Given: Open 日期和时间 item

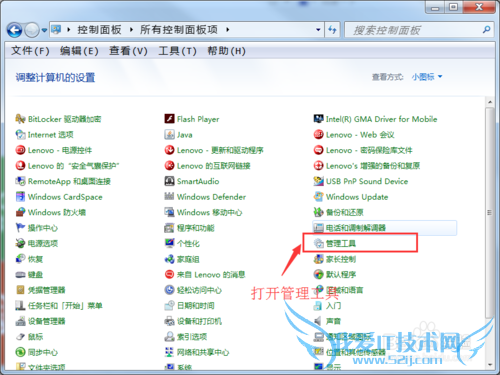Looking at the screenshot, I should 189,306.
